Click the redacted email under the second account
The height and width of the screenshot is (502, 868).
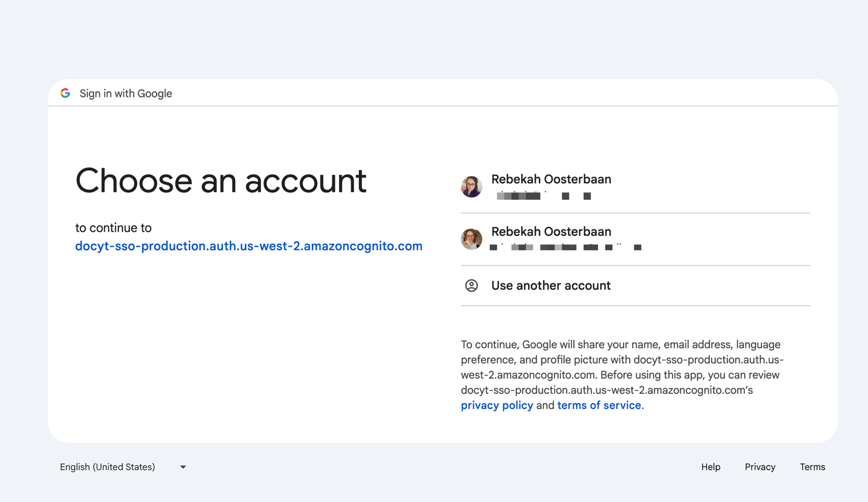565,247
